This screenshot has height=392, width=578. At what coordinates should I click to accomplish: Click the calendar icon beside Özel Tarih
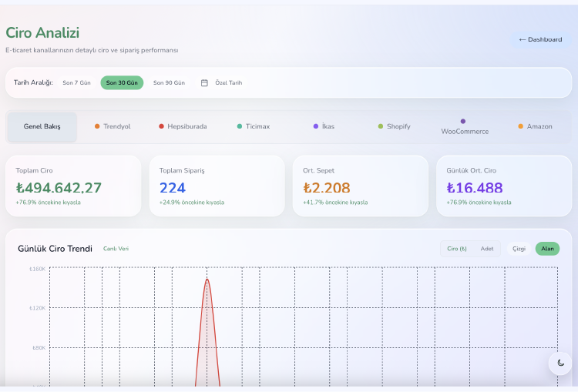[x=204, y=83]
